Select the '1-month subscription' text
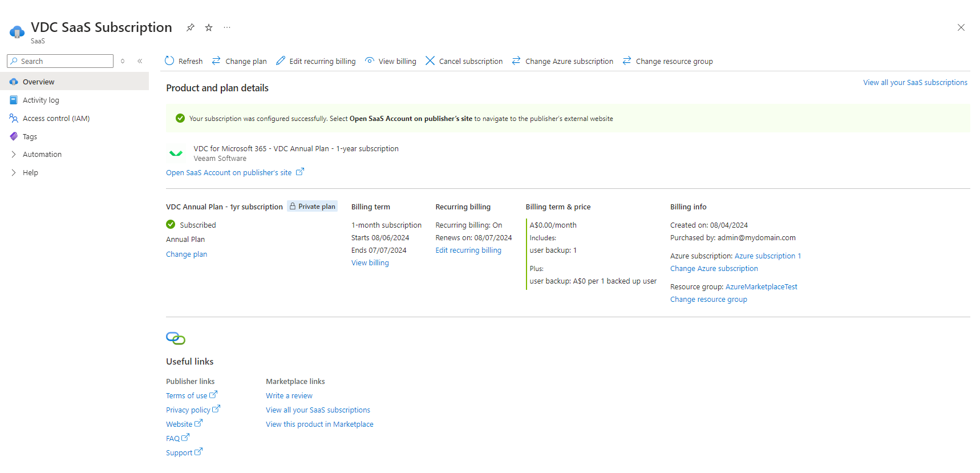Screen dimensions: 980x473 pos(386,225)
